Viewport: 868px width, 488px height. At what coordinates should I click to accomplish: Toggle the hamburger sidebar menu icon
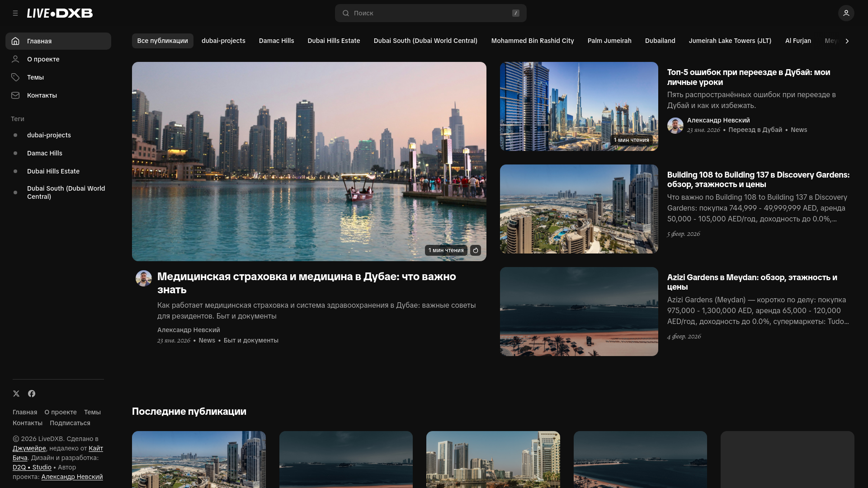15,13
